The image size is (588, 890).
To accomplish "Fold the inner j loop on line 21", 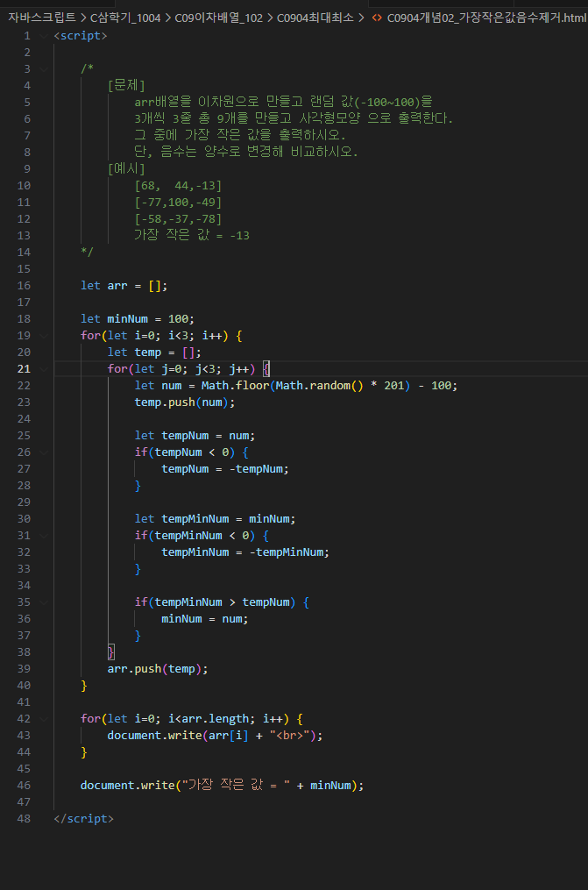I will 44,369.
